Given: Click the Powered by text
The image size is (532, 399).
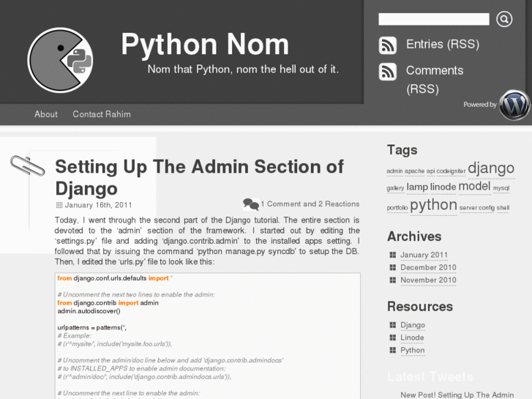Looking at the screenshot, I should point(480,104).
